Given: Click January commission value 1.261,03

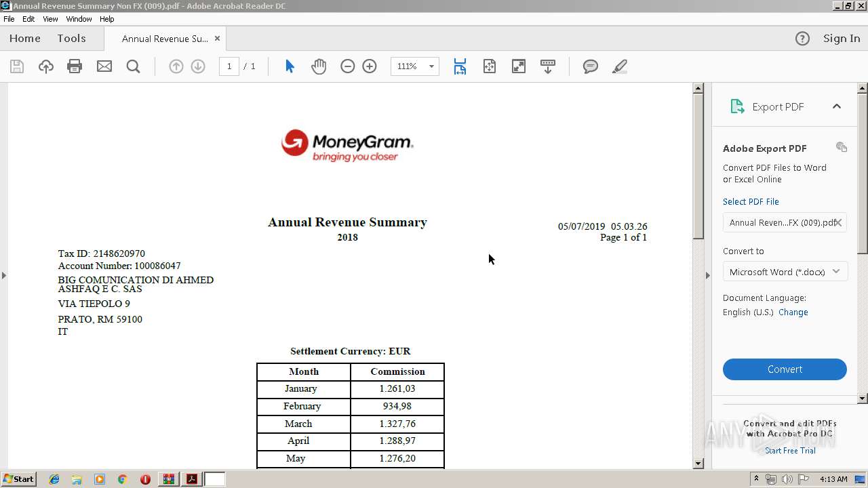Looking at the screenshot, I should (x=397, y=389).
